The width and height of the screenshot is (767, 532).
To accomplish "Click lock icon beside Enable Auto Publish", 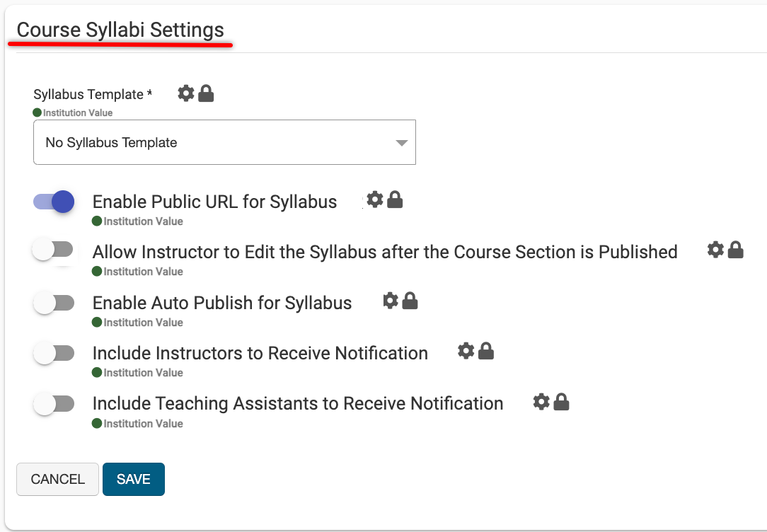I will [x=410, y=301].
